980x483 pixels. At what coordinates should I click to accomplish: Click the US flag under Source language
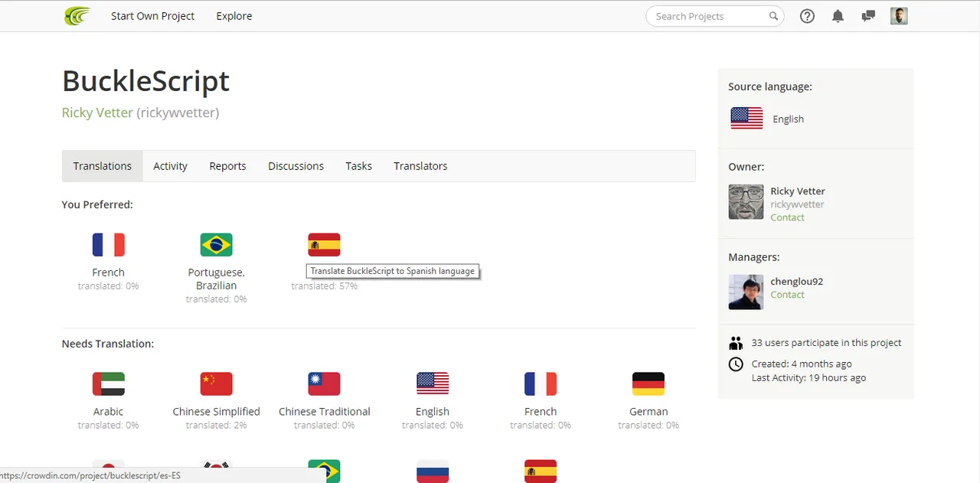746,118
